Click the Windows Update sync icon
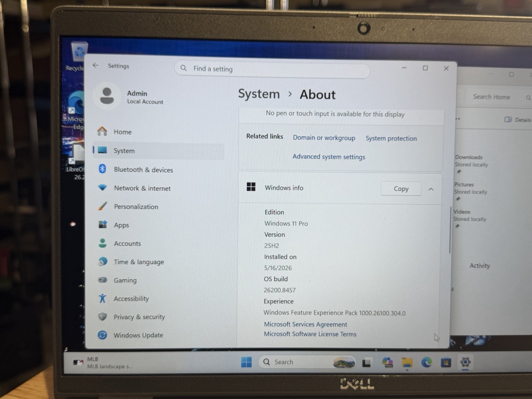 (102, 335)
